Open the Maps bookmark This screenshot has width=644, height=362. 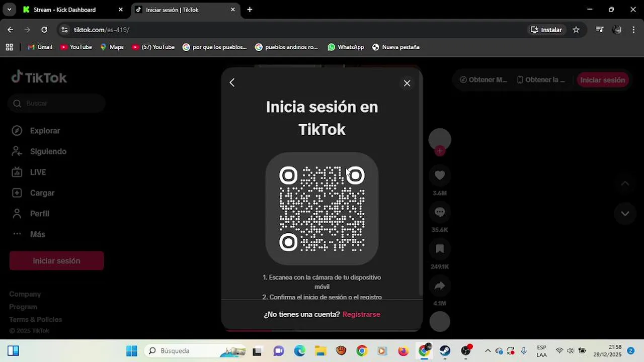pos(112,47)
